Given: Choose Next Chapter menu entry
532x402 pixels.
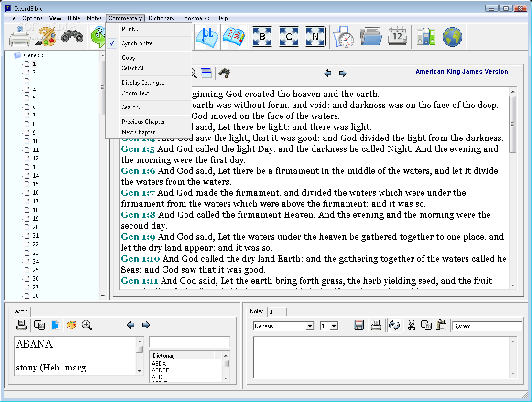Looking at the screenshot, I should pos(149,132).
